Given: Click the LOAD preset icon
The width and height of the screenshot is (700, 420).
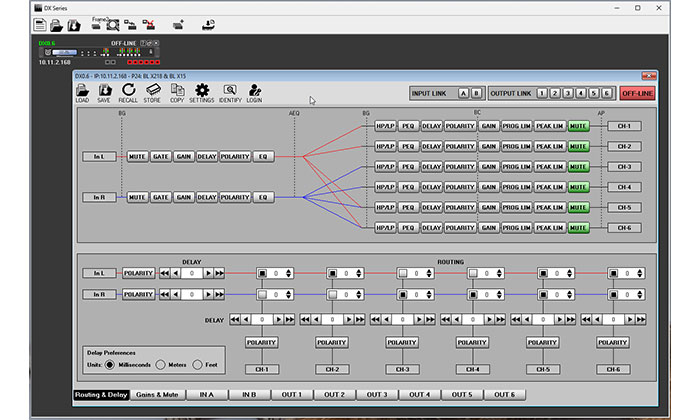Looking at the screenshot, I should click(x=82, y=90).
